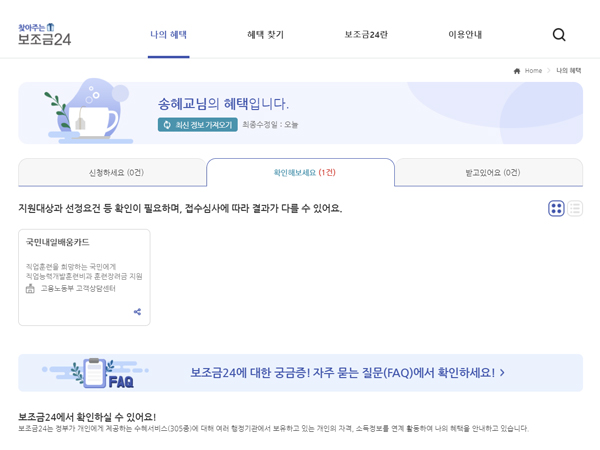Click 나의 혜택 breadcrumb text
Screen dimensions: 600x450
click(569, 71)
